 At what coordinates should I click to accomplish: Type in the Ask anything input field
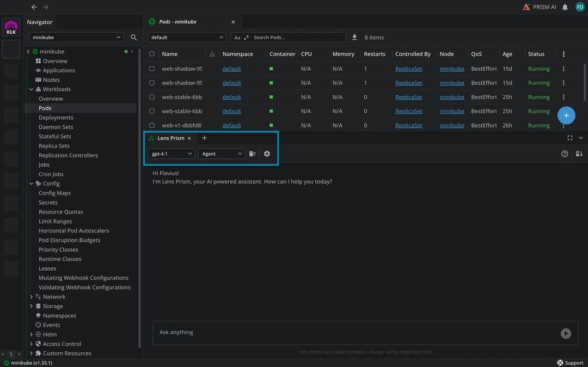point(354,333)
